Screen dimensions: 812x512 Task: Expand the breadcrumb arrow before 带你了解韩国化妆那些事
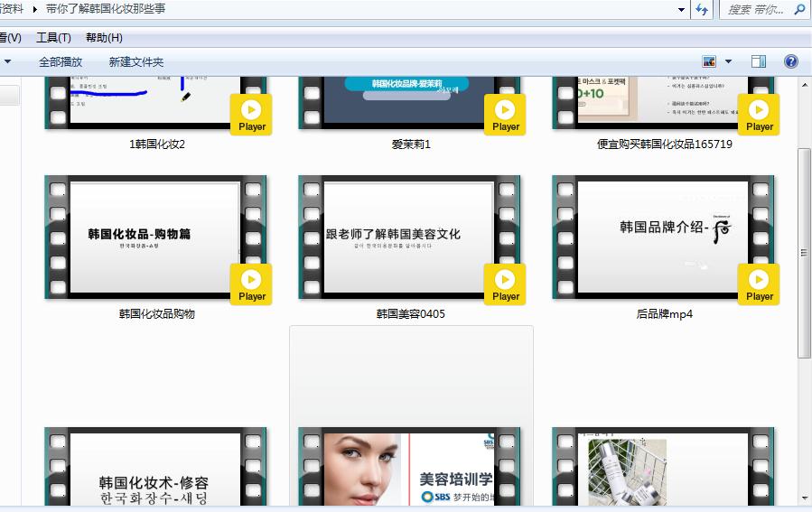[34, 9]
